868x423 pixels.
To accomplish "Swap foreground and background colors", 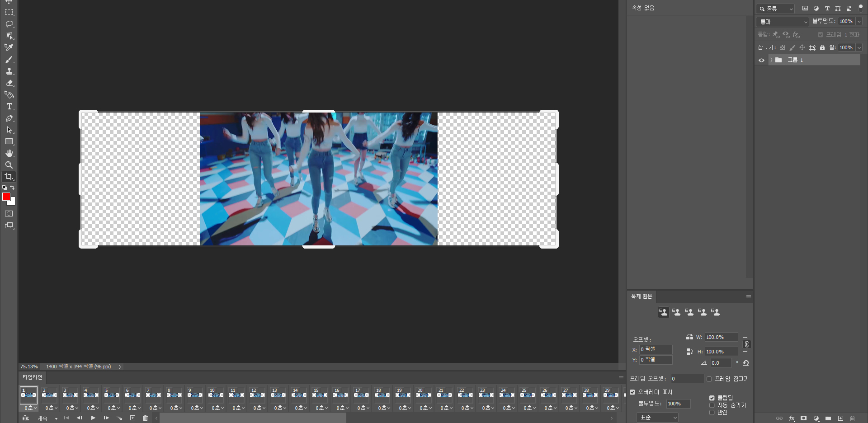I will click(x=13, y=187).
